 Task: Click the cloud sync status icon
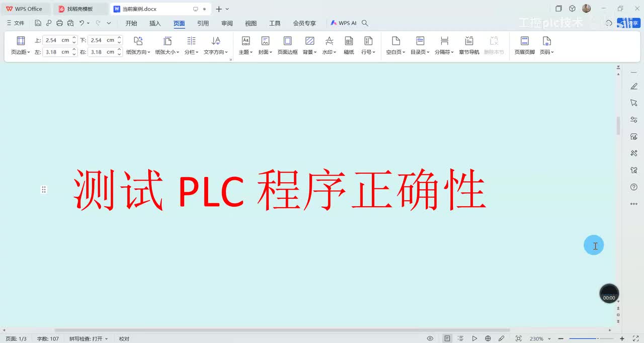tap(609, 23)
